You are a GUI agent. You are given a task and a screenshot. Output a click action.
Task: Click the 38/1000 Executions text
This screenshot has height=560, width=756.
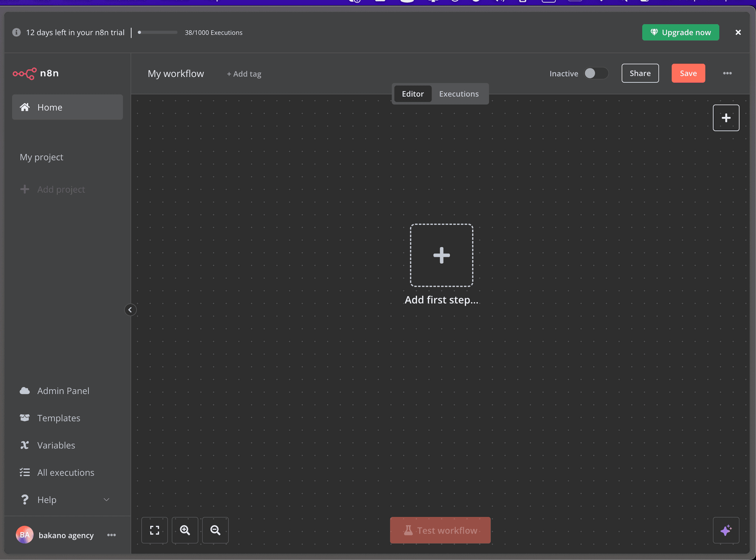(x=214, y=32)
